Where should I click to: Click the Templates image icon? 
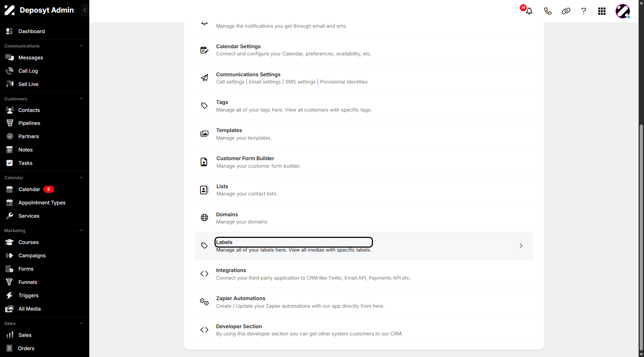[204, 134]
